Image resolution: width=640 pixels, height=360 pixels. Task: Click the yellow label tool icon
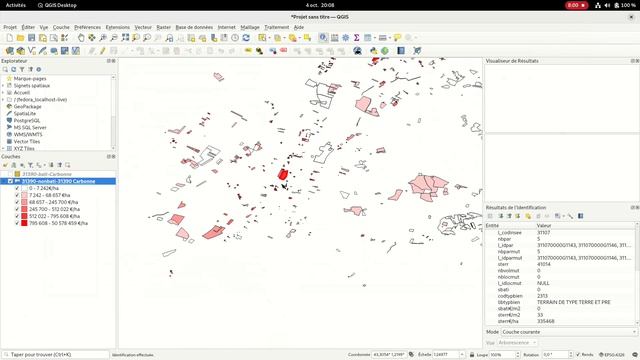click(248, 51)
